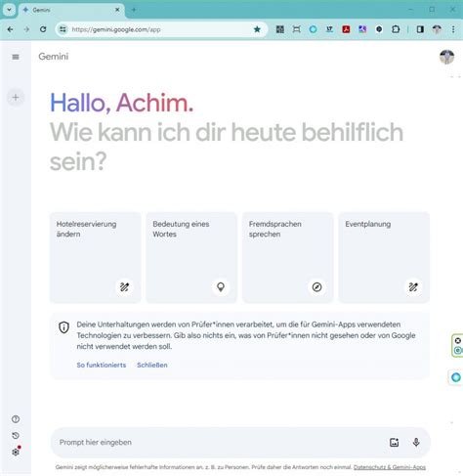Click the shield icon in privacy notice

(x=63, y=327)
